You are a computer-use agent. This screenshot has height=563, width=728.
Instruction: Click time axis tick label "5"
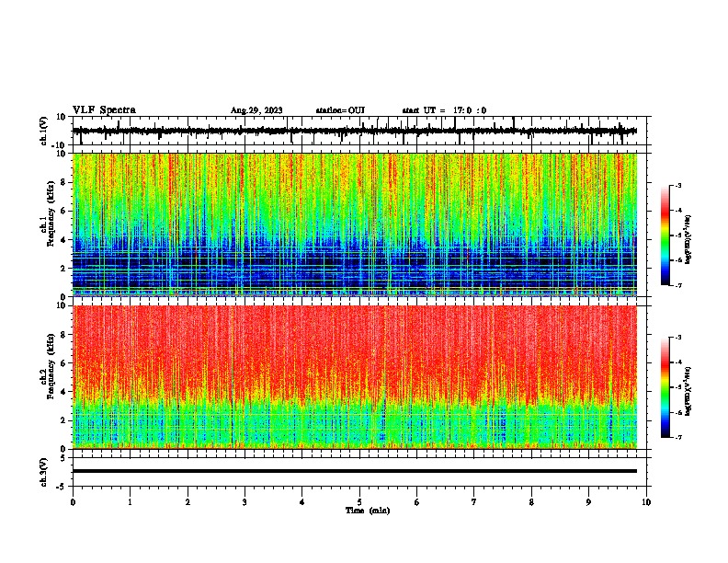[359, 502]
